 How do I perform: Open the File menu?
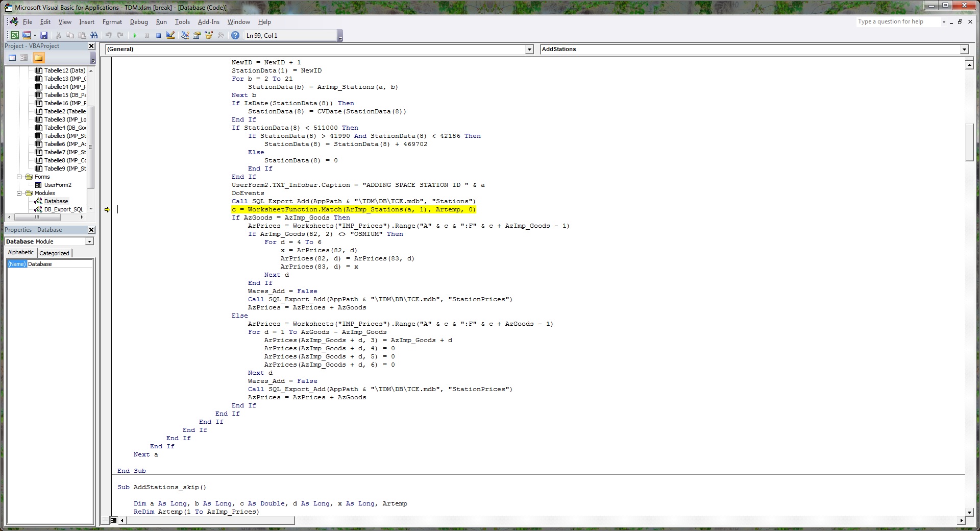28,22
